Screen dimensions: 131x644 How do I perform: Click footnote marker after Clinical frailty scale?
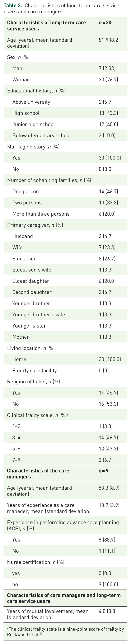[68, 414]
